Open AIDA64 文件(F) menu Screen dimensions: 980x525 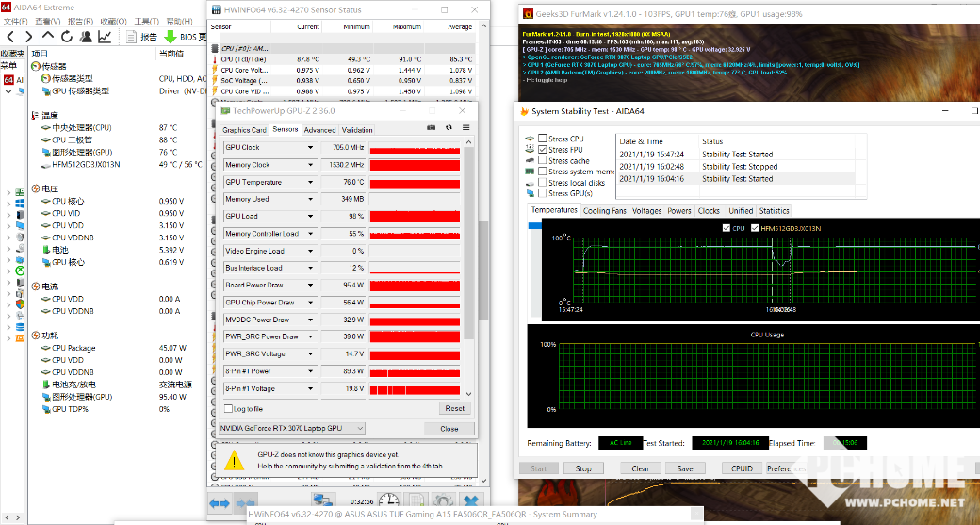point(15,22)
